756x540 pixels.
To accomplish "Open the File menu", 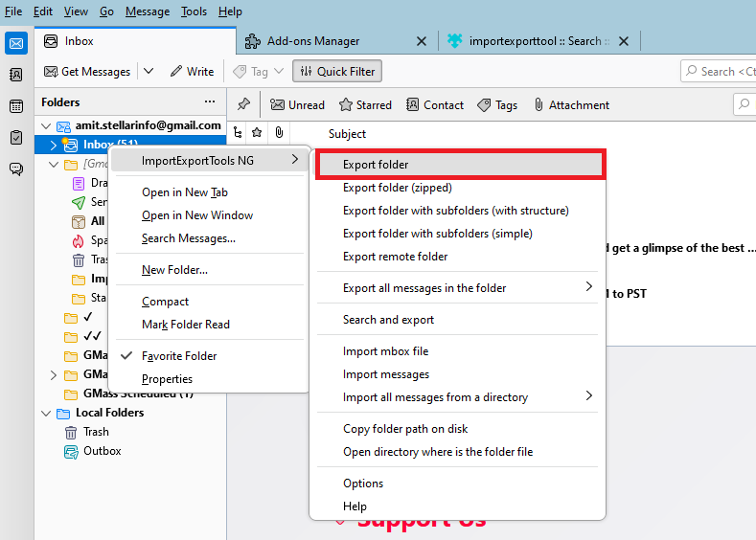I will [13, 11].
